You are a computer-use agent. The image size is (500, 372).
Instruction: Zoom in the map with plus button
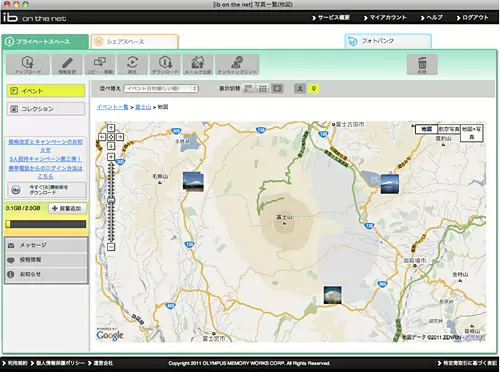pos(111,157)
